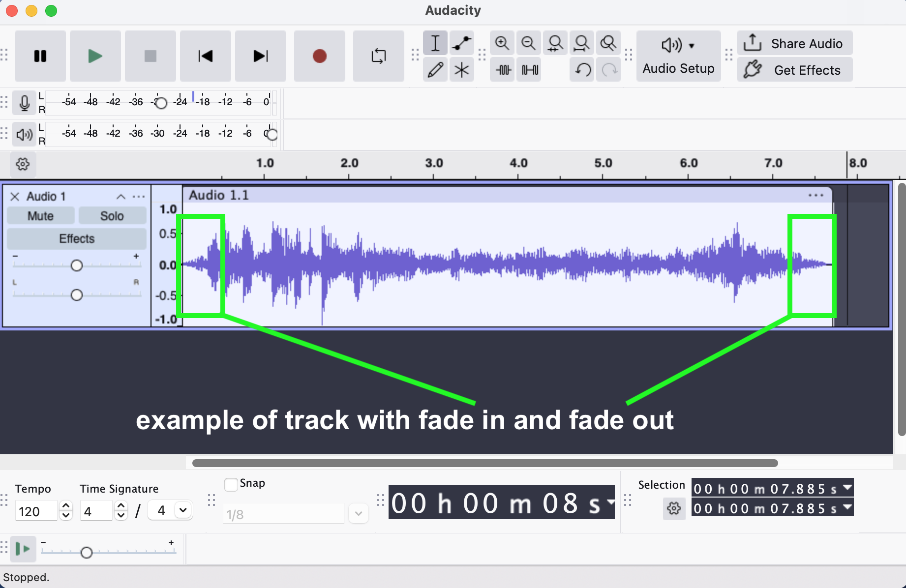
Task: Click the track pan slider knob
Action: tap(76, 295)
